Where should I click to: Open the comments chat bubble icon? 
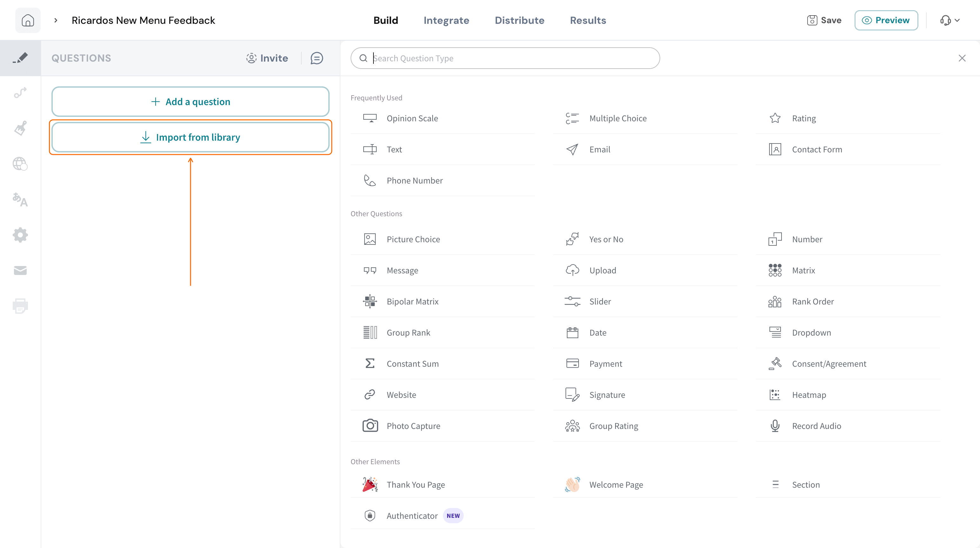coord(317,58)
